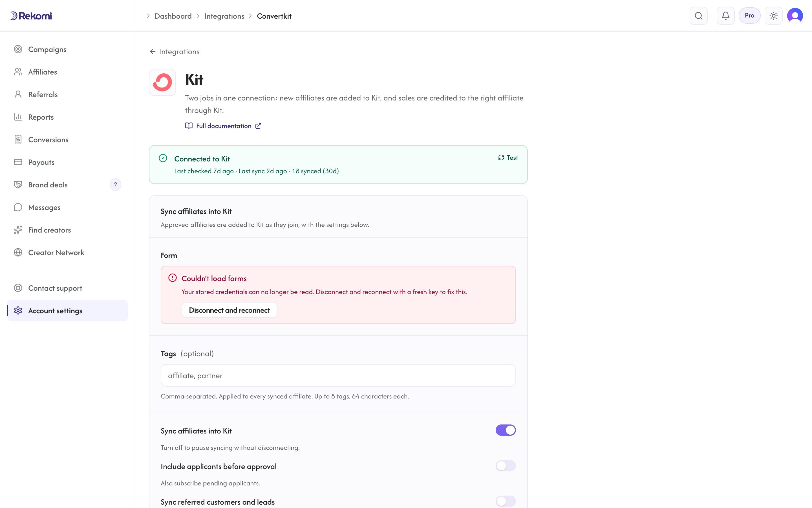Image resolution: width=812 pixels, height=508 pixels.
Task: Click the book icon before Full documentation
Action: [x=189, y=126]
